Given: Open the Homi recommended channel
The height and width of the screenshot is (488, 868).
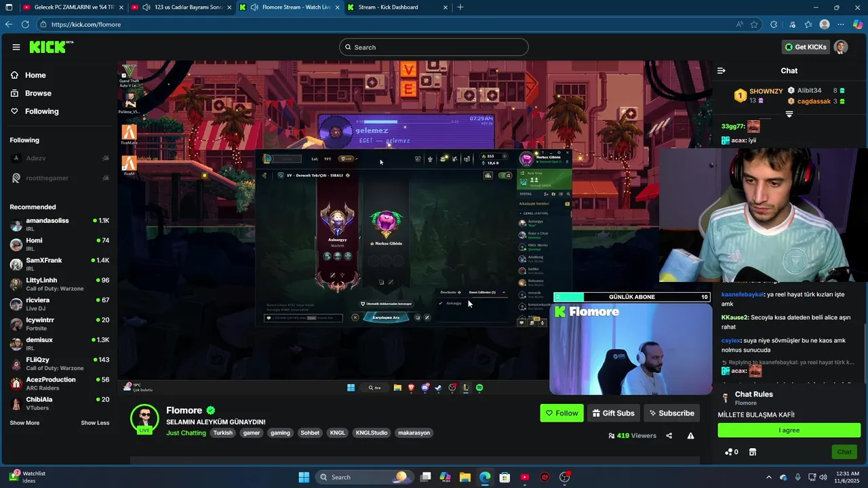Looking at the screenshot, I should [59, 245].
